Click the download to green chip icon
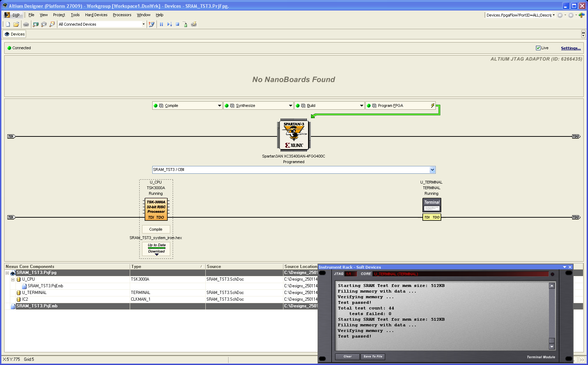The image size is (588, 365). point(185,24)
